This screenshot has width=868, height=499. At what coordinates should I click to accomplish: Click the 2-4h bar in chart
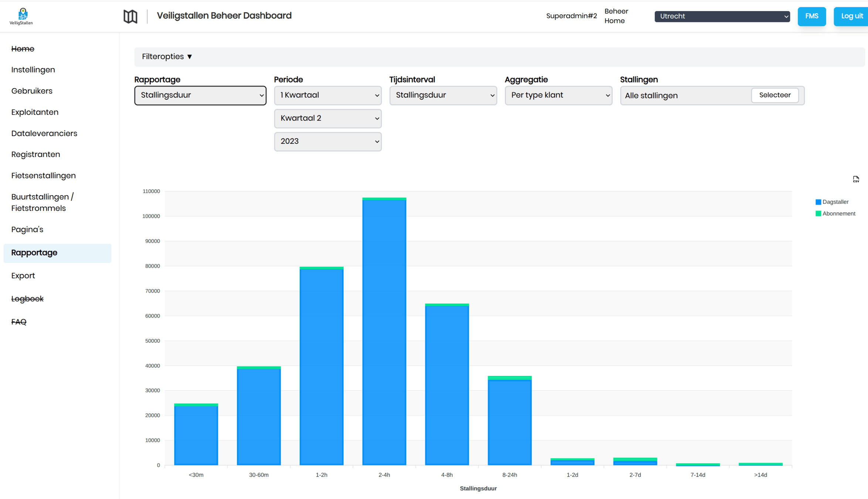[x=384, y=333]
